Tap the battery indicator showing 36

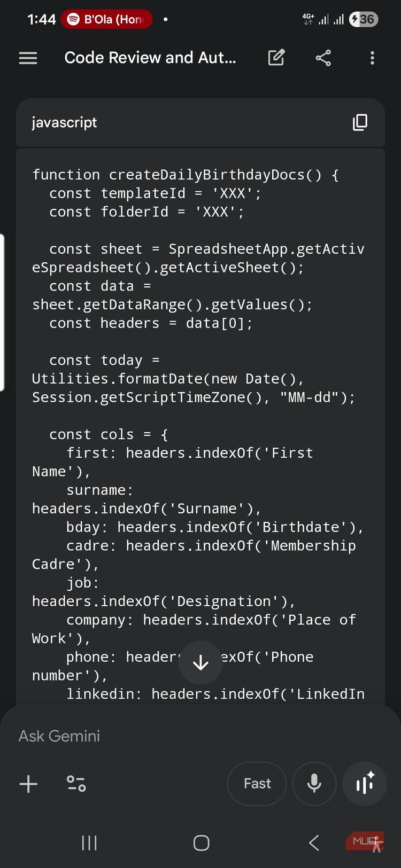(363, 19)
